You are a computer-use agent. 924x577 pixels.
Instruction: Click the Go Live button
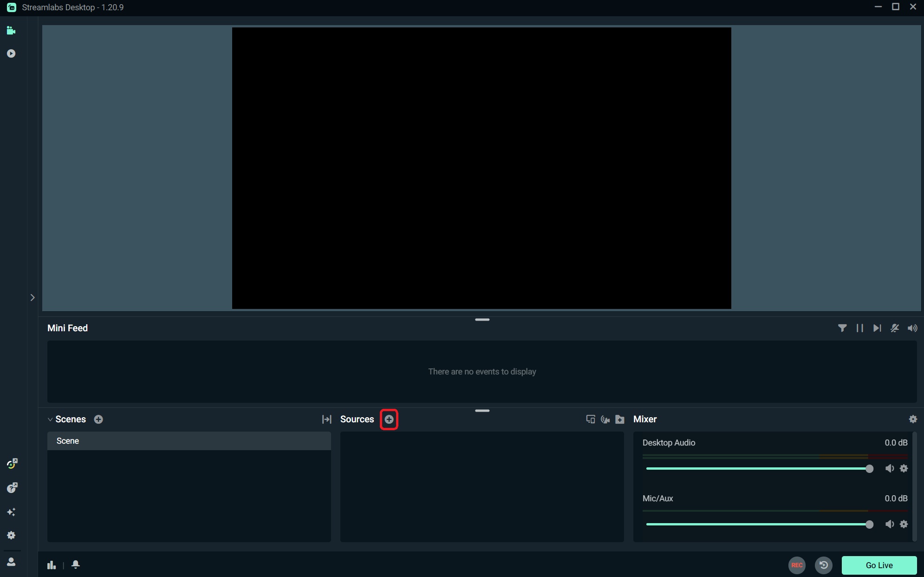tap(878, 565)
